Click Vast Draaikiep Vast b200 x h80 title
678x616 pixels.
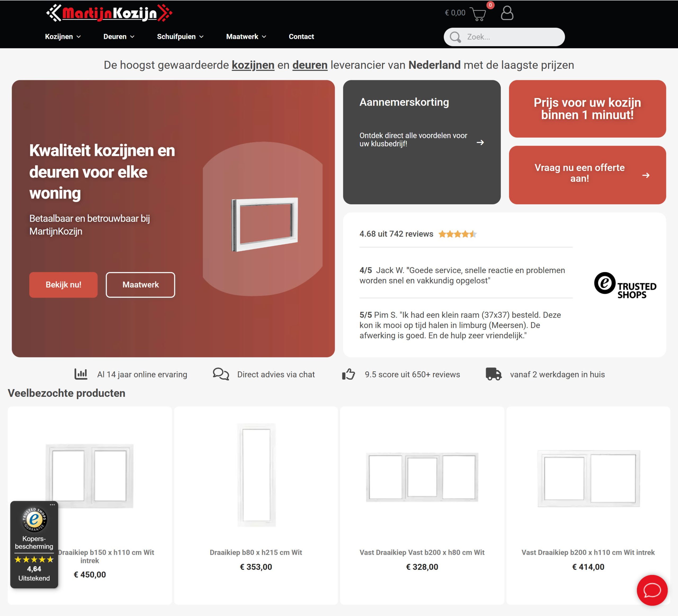[x=422, y=552]
